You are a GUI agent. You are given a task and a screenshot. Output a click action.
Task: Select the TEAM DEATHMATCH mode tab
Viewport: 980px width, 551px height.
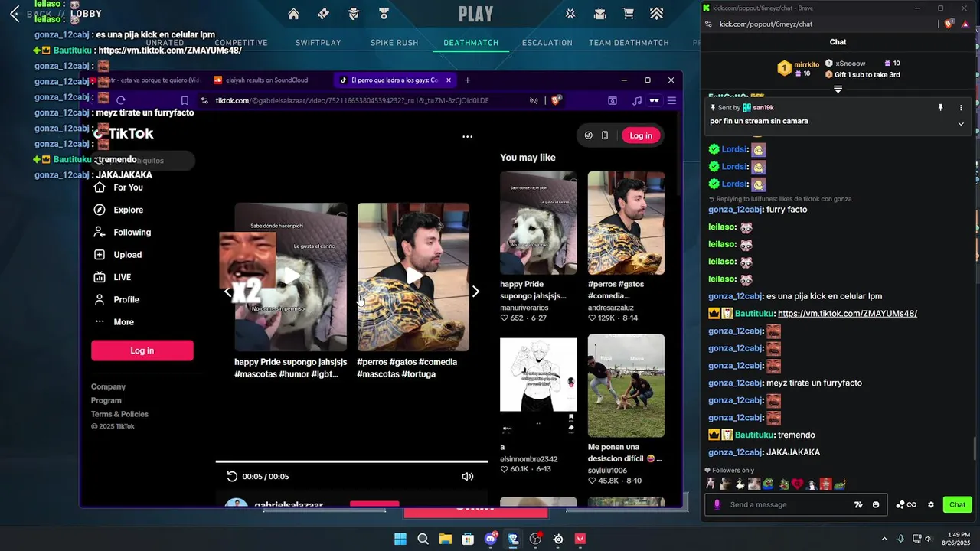[629, 43]
